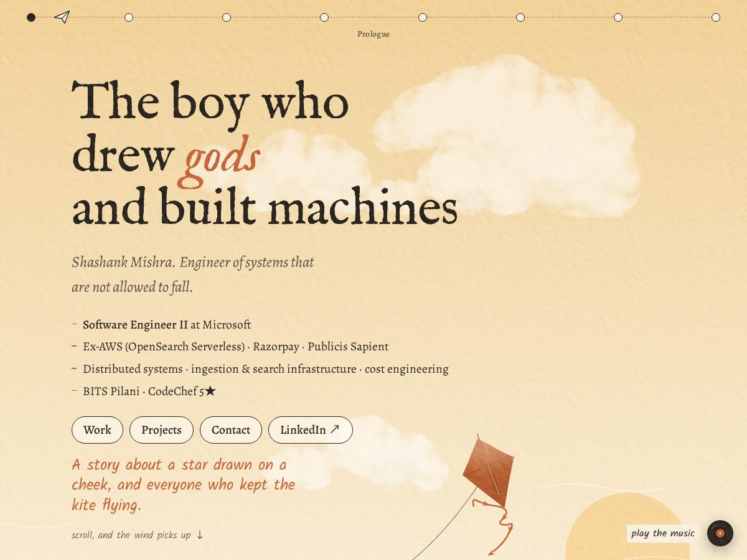Open the Work section button

pos(97,430)
